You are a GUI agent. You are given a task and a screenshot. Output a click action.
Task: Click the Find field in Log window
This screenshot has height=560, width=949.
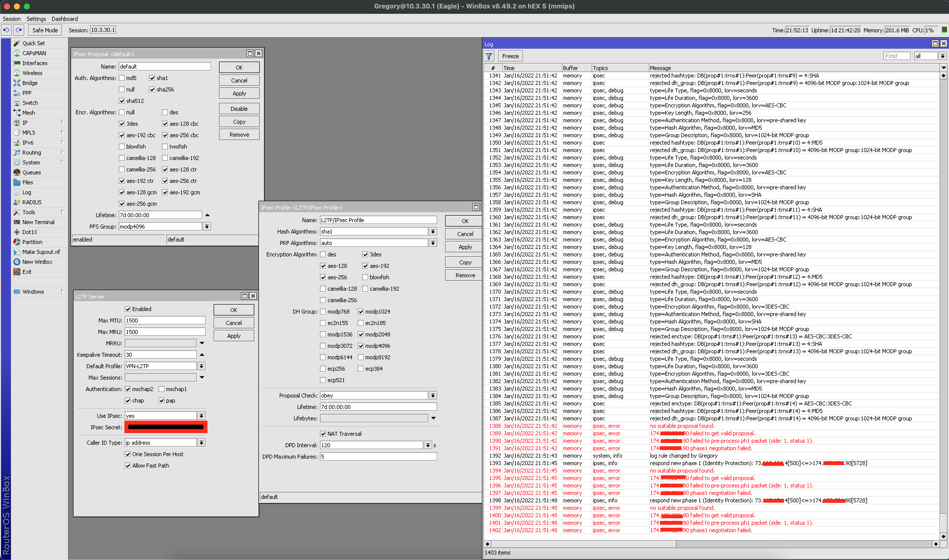click(x=897, y=56)
